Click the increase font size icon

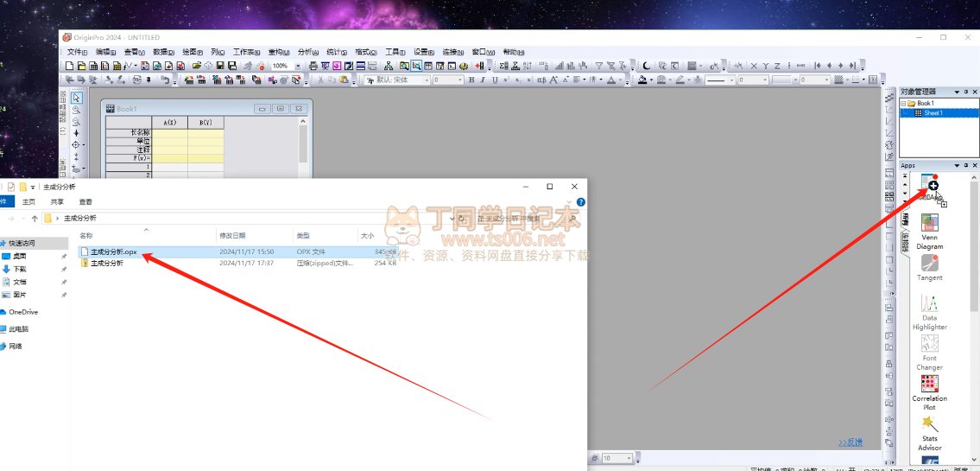(x=553, y=80)
